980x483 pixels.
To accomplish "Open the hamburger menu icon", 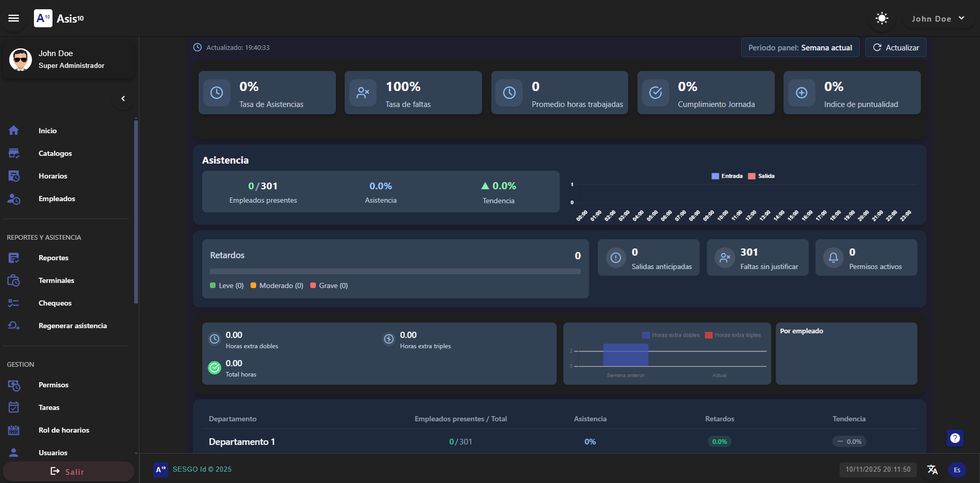I will pyautogui.click(x=14, y=19).
